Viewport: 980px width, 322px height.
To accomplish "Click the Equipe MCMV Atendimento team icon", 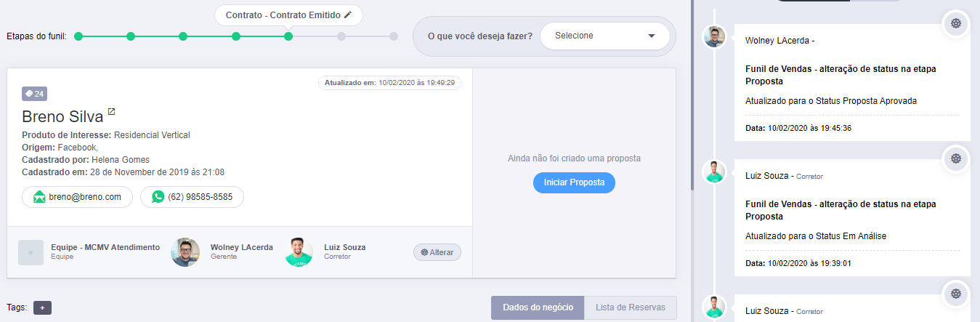I will point(31,252).
